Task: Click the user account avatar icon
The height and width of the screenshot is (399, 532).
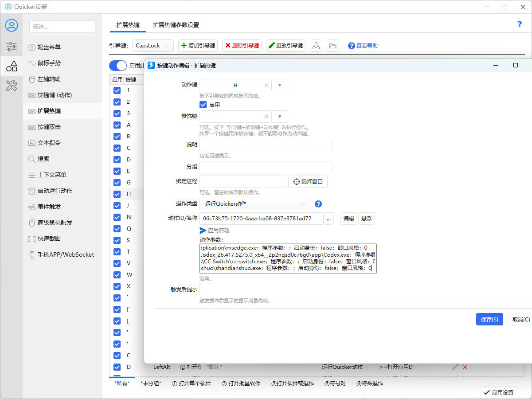Action: coord(12,25)
